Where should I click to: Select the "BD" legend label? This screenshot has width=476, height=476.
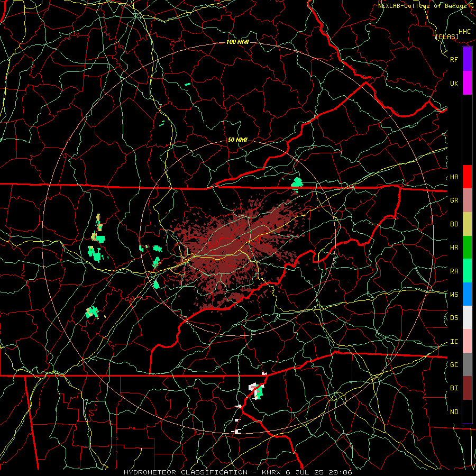pos(454,224)
